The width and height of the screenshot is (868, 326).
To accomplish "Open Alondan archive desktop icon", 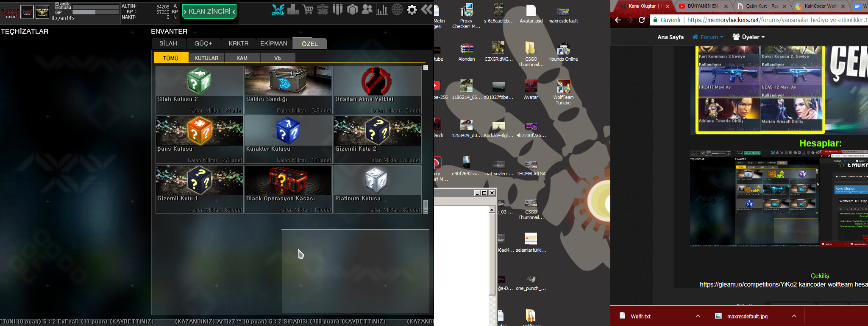I will [x=466, y=52].
